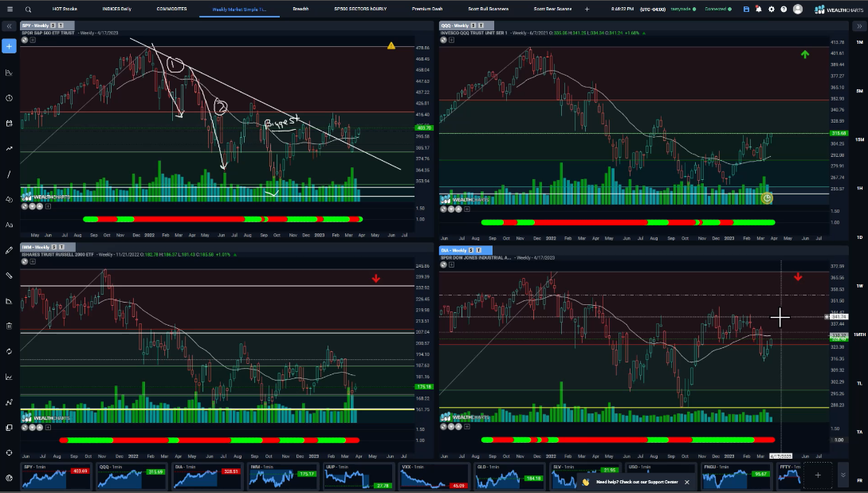The height and width of the screenshot is (493, 868).
Task: Open the SPY - 1min mini chart
Action: pyautogui.click(x=55, y=476)
